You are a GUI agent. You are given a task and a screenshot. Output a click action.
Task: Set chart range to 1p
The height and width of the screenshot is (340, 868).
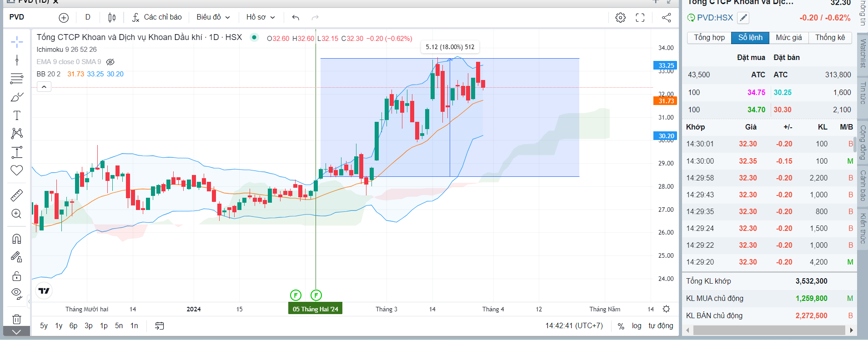104,326
